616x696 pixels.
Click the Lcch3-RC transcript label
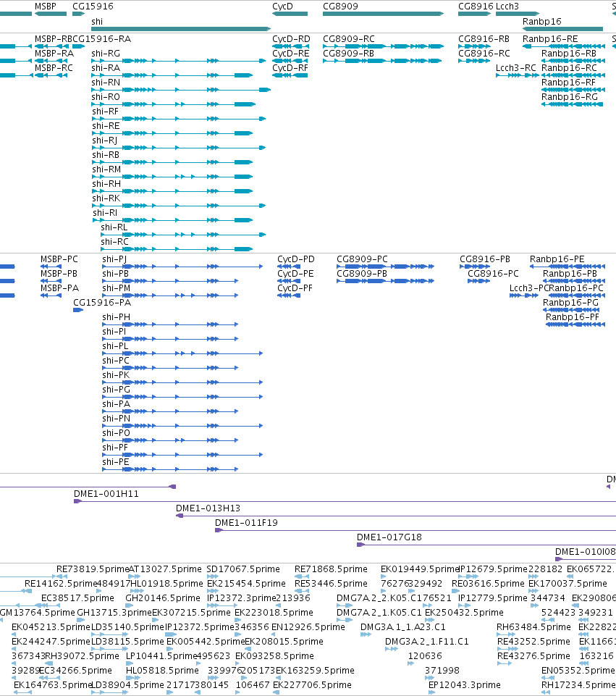(516, 68)
